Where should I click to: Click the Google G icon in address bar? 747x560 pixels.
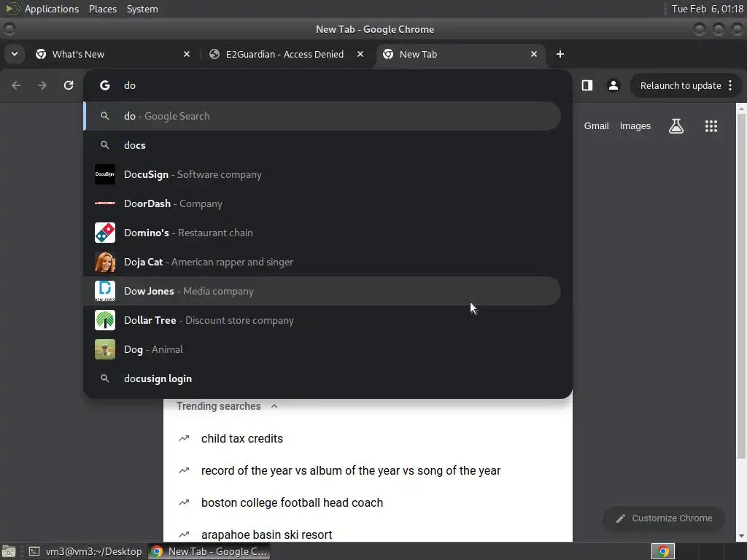105,85
